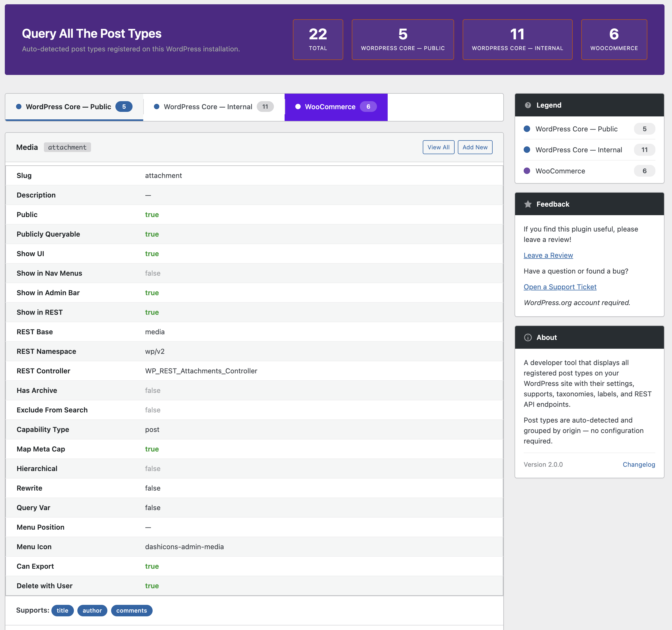Click the About info icon
The height and width of the screenshot is (630, 672).
[x=528, y=337]
